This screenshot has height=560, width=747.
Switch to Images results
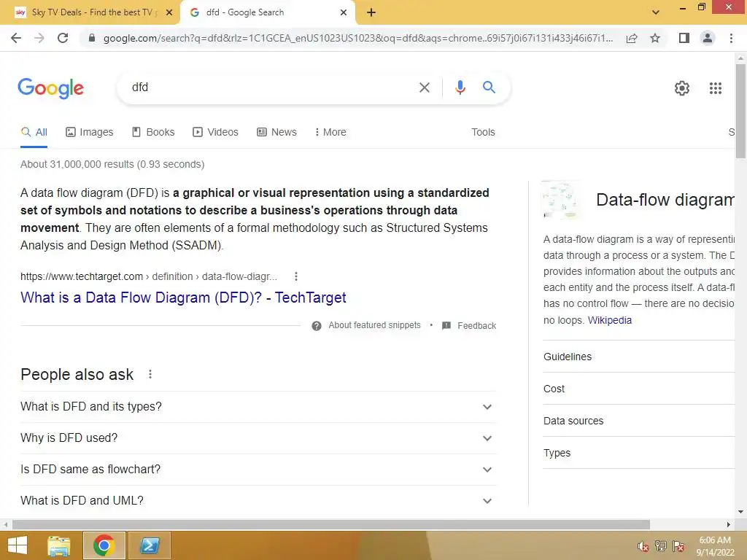pyautogui.click(x=90, y=133)
